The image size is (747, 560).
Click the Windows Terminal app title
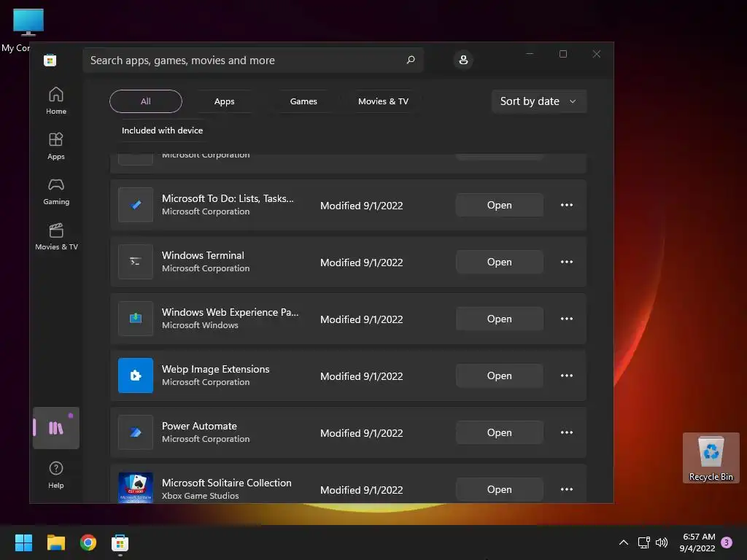point(203,255)
